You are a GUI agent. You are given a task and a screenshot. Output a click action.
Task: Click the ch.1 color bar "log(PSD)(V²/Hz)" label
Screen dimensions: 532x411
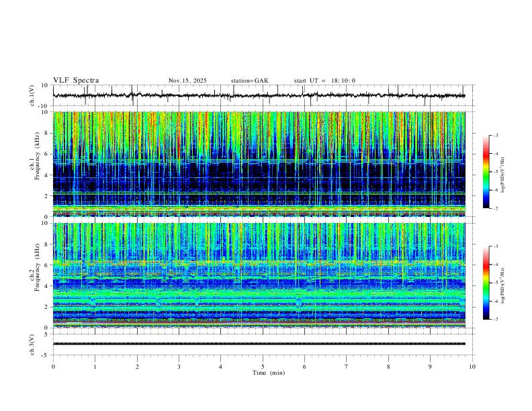point(503,175)
